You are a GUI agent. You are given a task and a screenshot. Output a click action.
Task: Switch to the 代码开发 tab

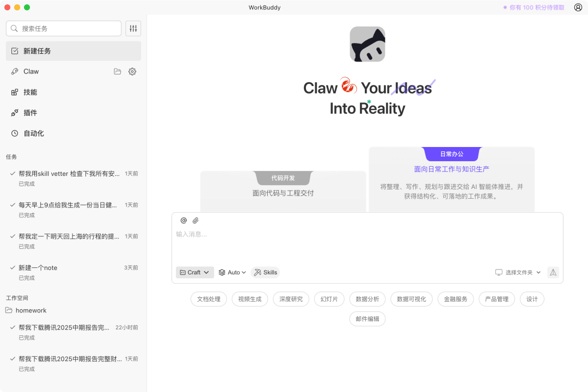pos(283,178)
